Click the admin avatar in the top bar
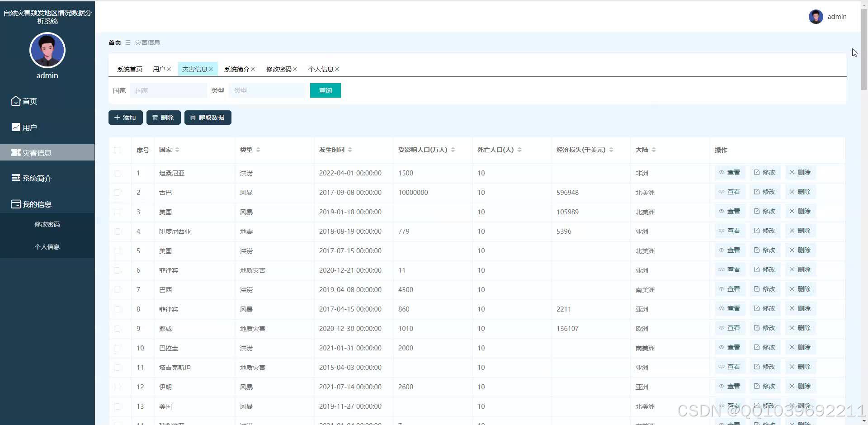Image resolution: width=868 pixels, height=425 pixels. pos(816,17)
